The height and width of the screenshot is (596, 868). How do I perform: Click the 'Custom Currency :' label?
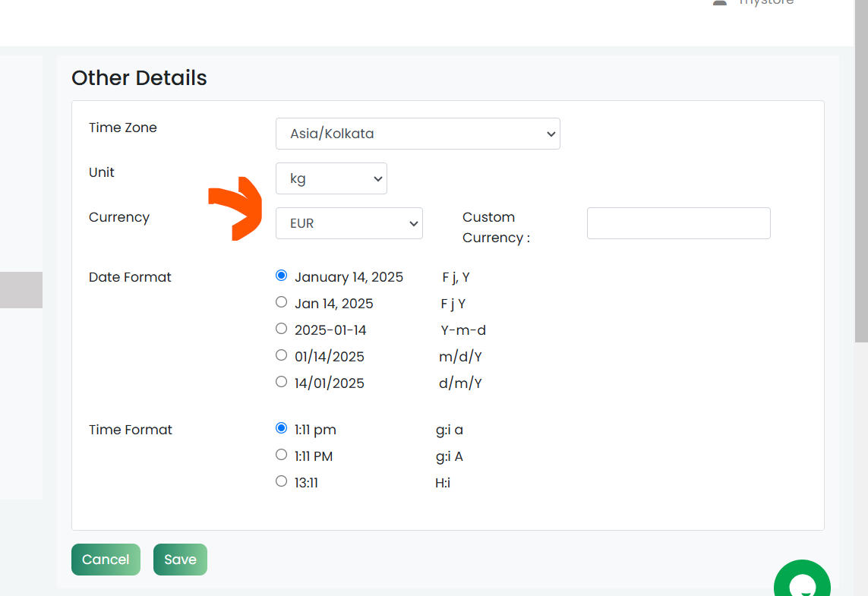point(496,228)
